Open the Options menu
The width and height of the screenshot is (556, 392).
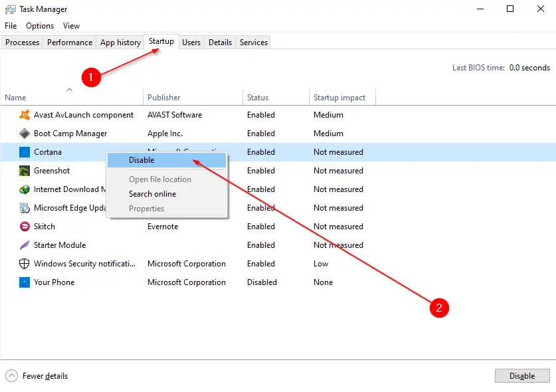click(x=40, y=26)
